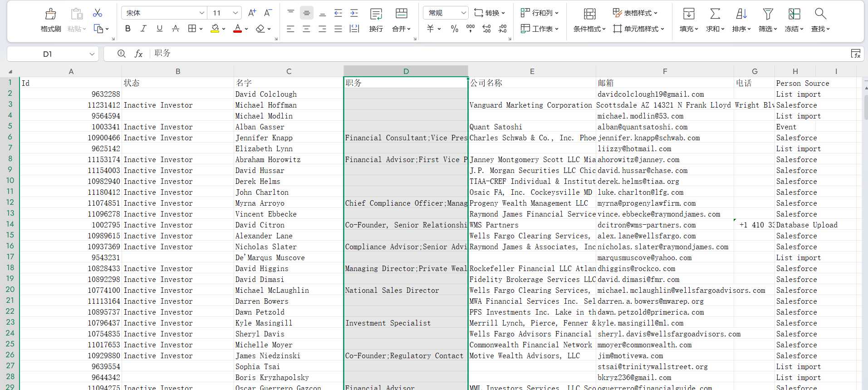The height and width of the screenshot is (390, 868).
Task: Apply the red font color
Action: tap(237, 29)
